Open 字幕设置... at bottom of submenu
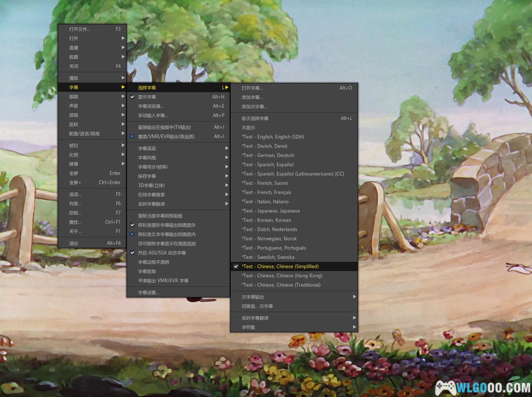 tap(148, 293)
